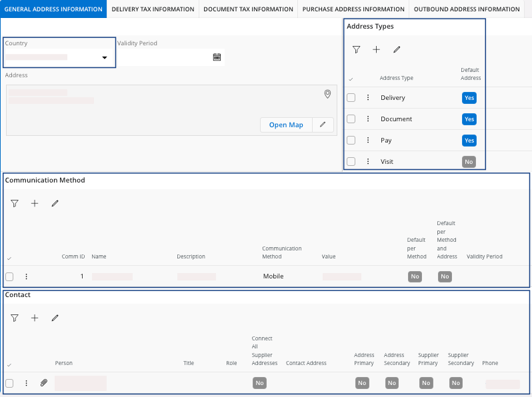Open row menu for Document address type
Screen dimensions: 532x397
pyautogui.click(x=367, y=119)
